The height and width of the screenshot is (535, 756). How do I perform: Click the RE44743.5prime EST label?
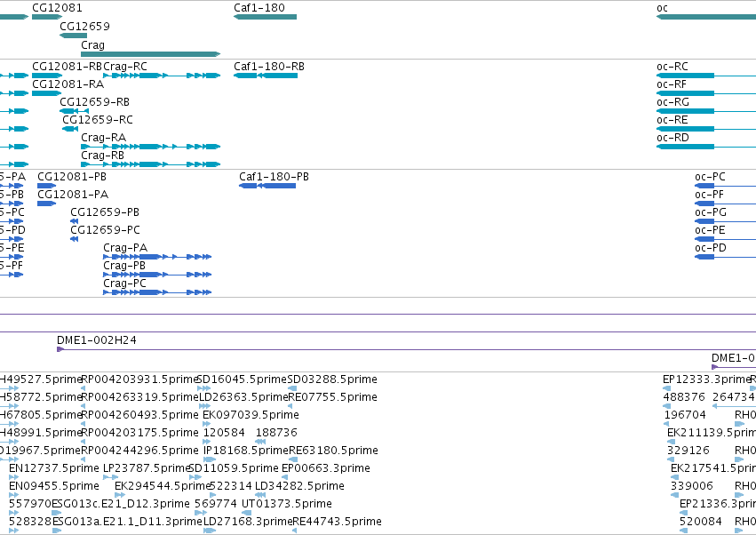[337, 522]
